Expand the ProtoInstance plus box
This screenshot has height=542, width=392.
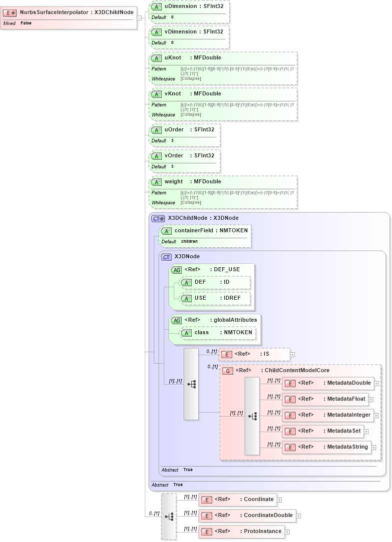[x=287, y=532]
